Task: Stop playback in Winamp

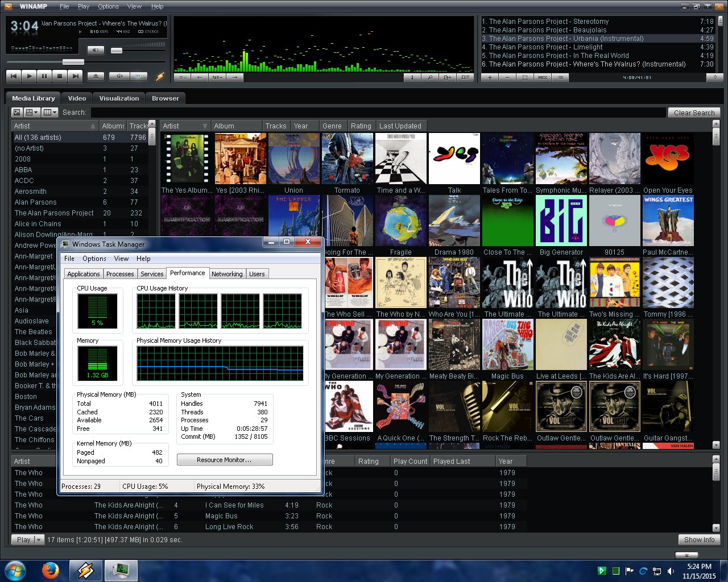Action: 60,76
